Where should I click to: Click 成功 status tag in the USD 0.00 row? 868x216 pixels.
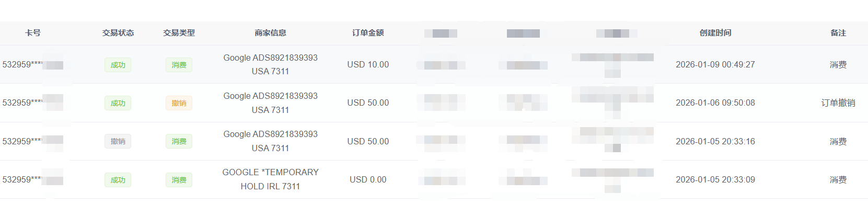118,180
